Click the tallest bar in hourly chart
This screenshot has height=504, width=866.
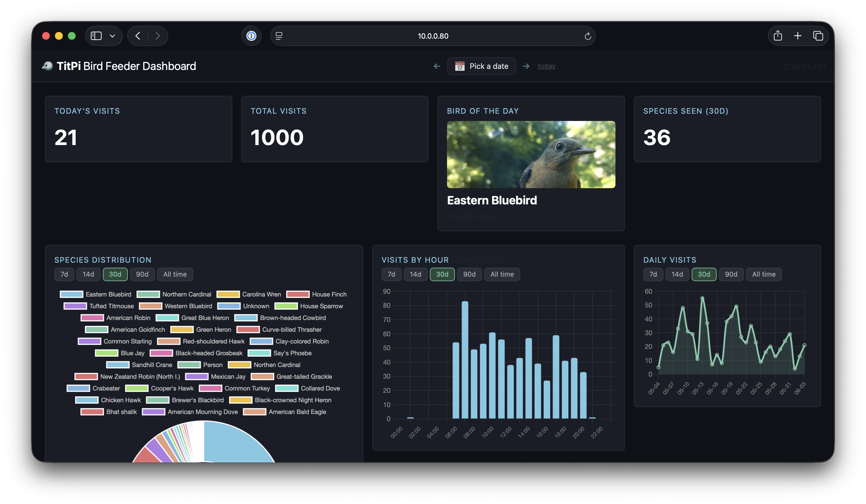click(x=465, y=360)
